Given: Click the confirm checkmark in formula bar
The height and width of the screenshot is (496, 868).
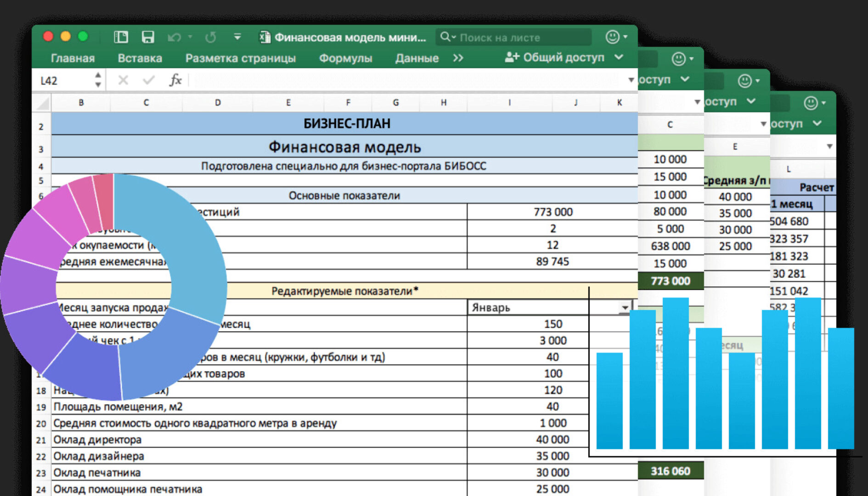Looking at the screenshot, I should [x=148, y=80].
